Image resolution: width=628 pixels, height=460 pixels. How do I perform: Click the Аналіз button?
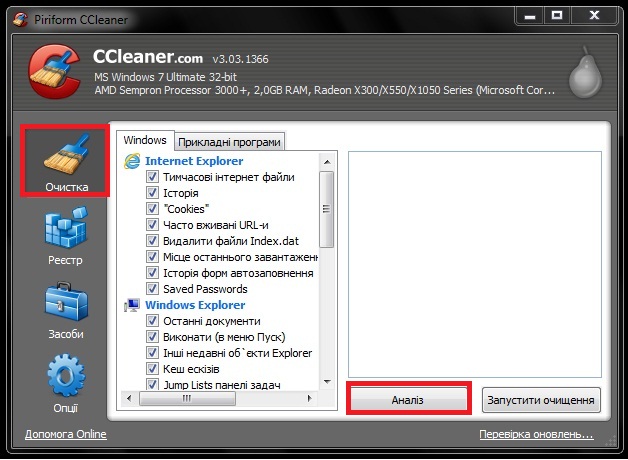tap(408, 400)
